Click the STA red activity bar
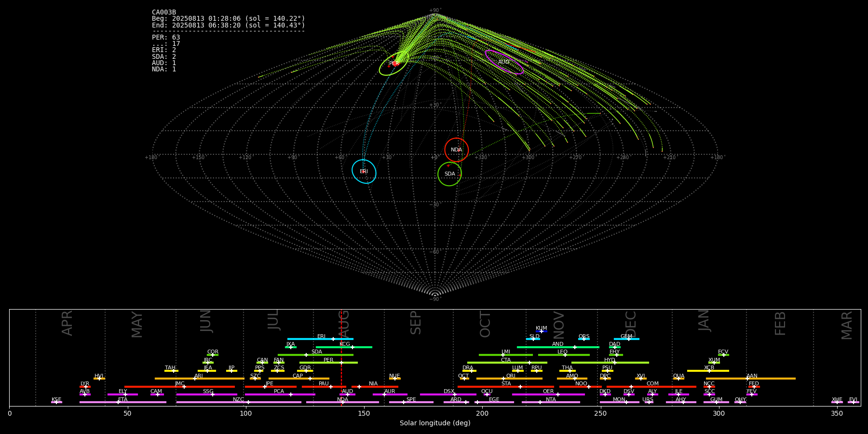868x434 pixels. pyautogui.click(x=506, y=387)
